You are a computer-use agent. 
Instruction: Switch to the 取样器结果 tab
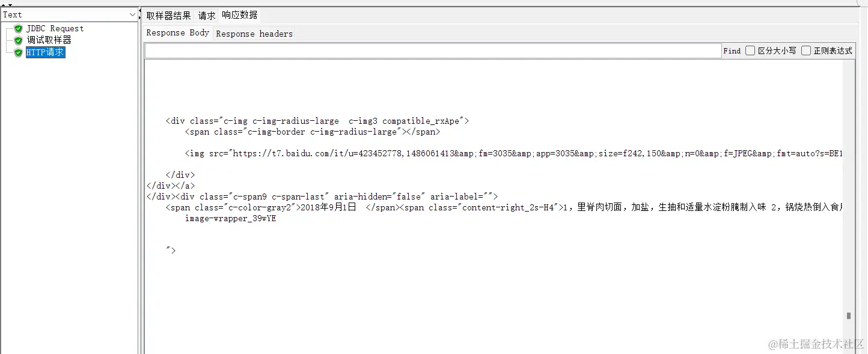click(169, 16)
